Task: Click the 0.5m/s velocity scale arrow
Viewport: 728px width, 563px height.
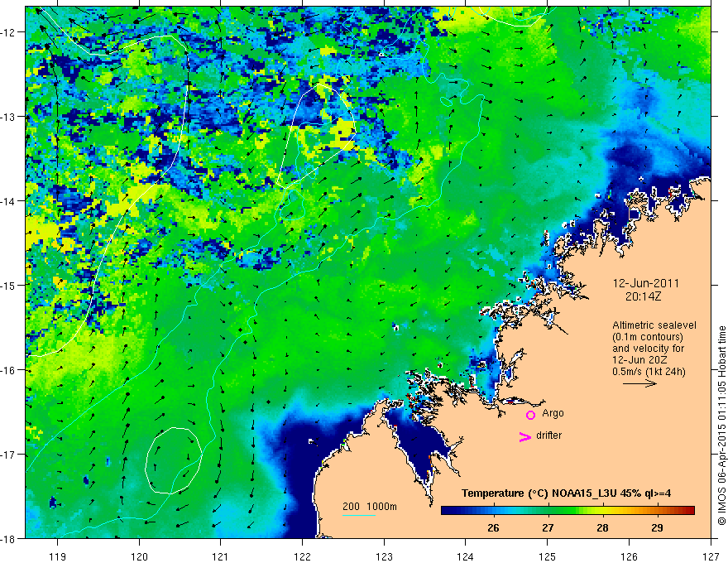Action: pos(639,383)
